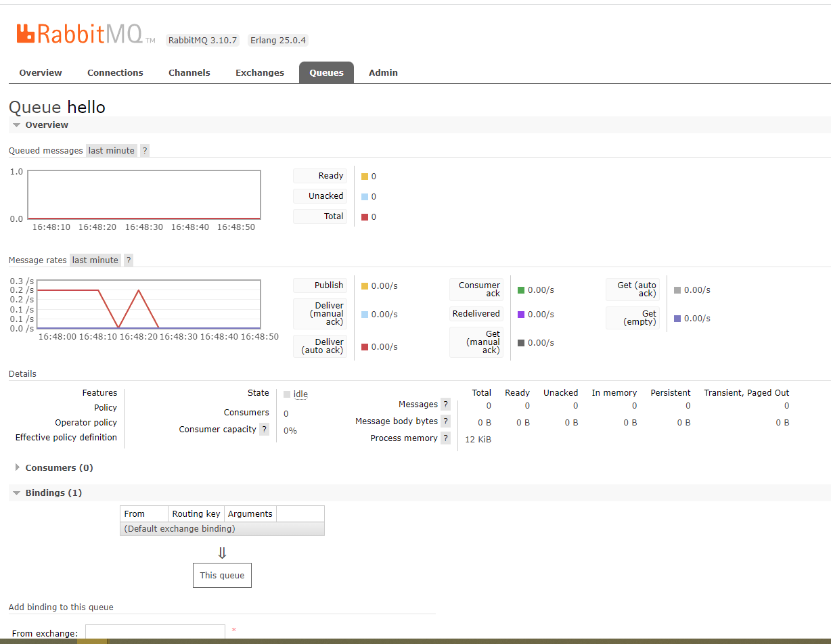
Task: Open help icon next to Process memory
Action: (x=445, y=438)
